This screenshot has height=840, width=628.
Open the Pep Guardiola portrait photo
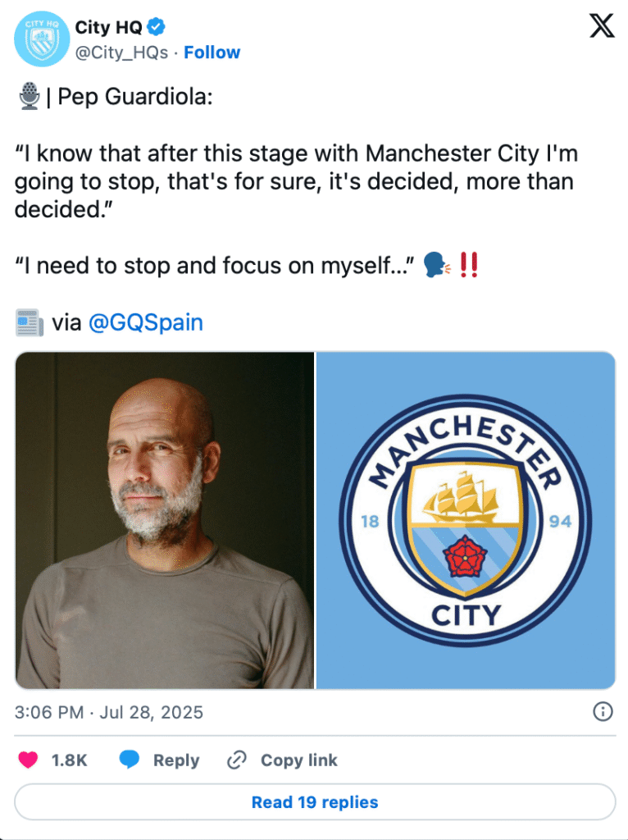pyautogui.click(x=165, y=520)
